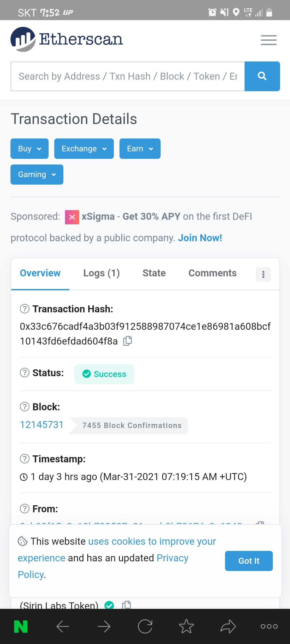Open the Naver home N icon
Image resolution: width=290 pixels, height=644 pixels.
[21, 626]
